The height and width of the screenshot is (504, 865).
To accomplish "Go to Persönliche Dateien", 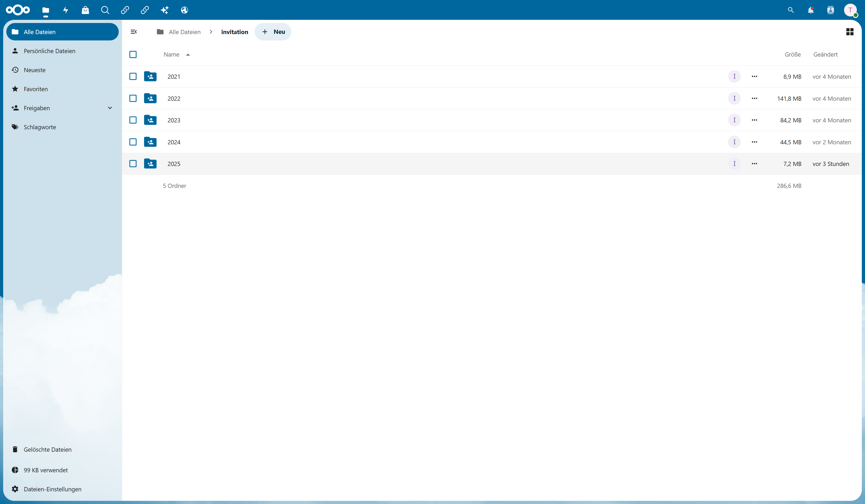I will [62, 51].
